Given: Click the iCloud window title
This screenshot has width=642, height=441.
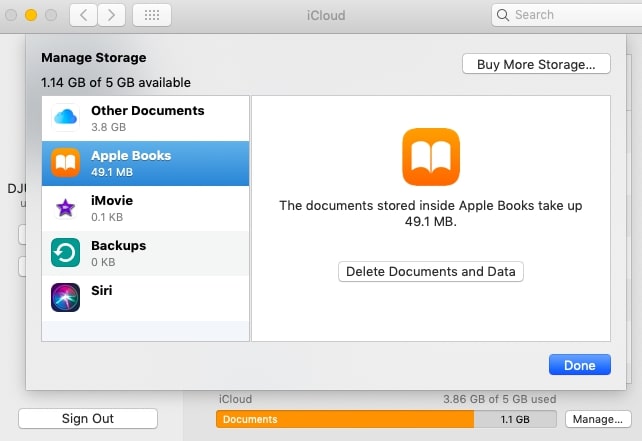Looking at the screenshot, I should [326, 16].
